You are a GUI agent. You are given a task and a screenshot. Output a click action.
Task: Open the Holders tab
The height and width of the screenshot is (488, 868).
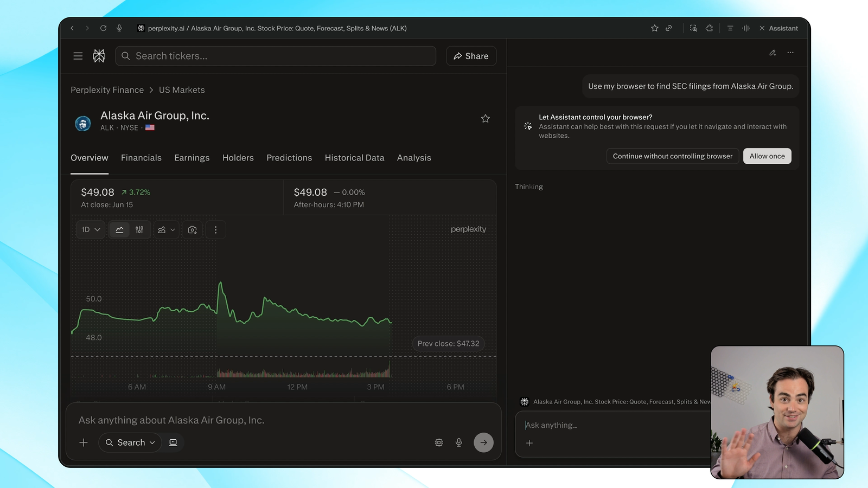(x=238, y=158)
